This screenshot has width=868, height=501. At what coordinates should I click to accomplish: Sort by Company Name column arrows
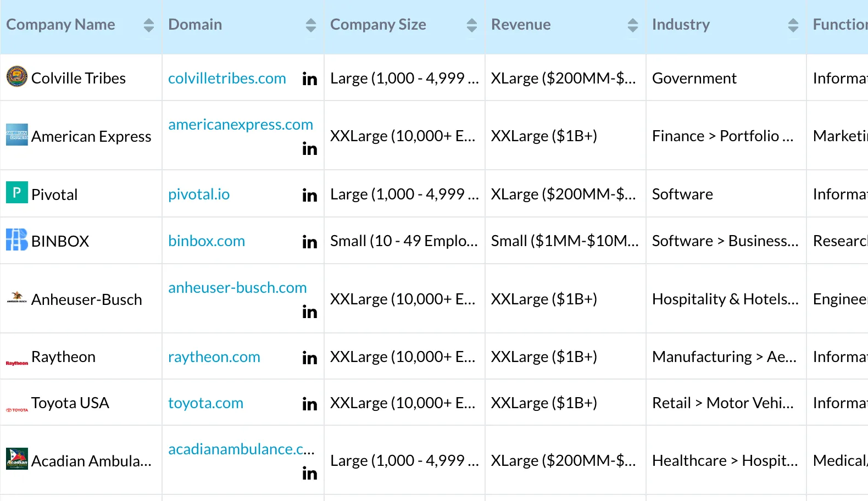point(149,25)
